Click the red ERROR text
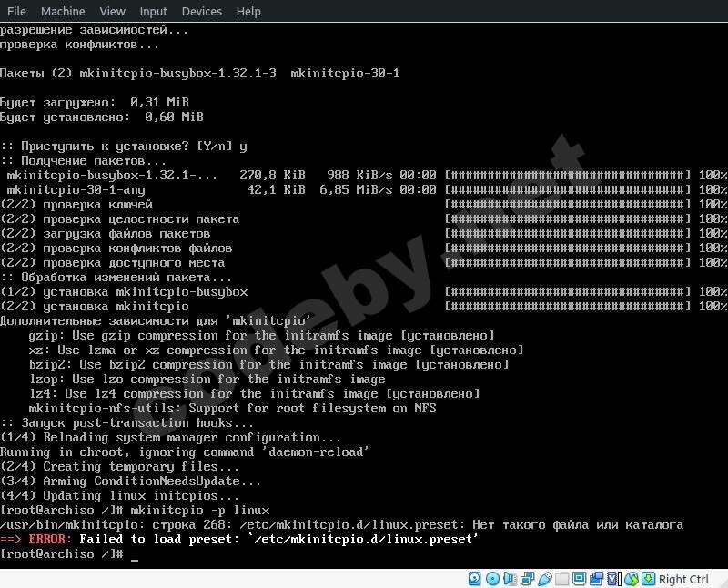 click(50, 539)
